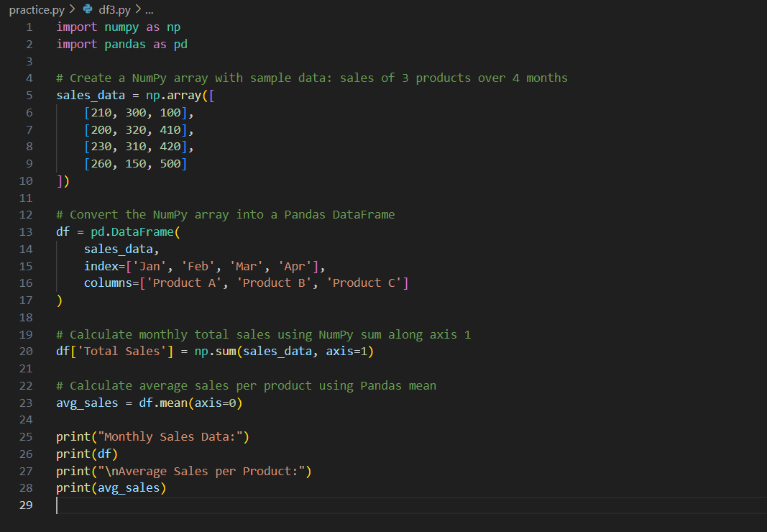Viewport: 767px width, 532px height.
Task: Click line number 1 in the gutter
Action: point(29,27)
